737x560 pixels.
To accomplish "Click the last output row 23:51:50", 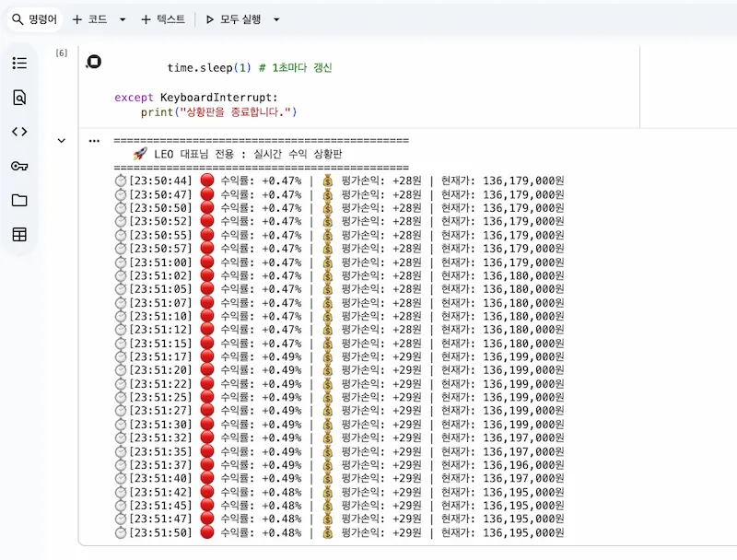I will coord(339,532).
